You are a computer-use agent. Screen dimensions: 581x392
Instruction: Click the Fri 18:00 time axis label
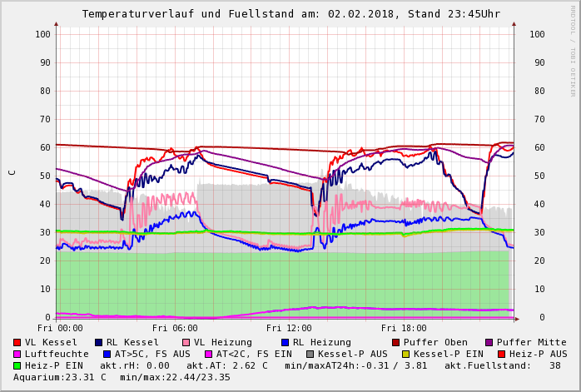pos(403,328)
